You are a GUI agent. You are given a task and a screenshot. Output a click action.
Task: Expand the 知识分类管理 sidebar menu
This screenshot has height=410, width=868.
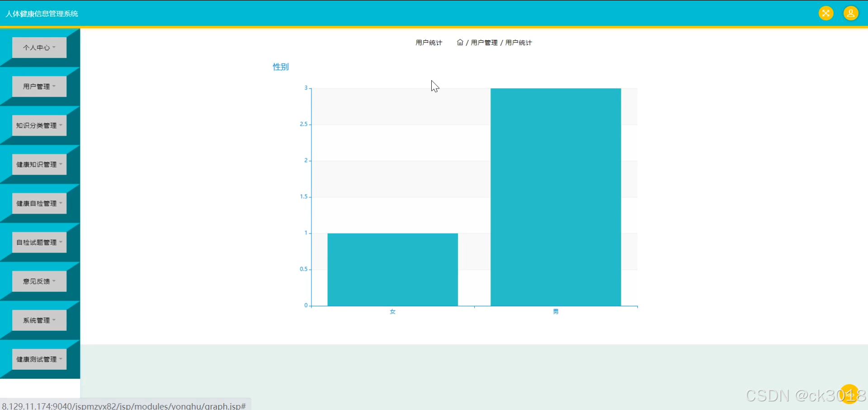pyautogui.click(x=39, y=125)
